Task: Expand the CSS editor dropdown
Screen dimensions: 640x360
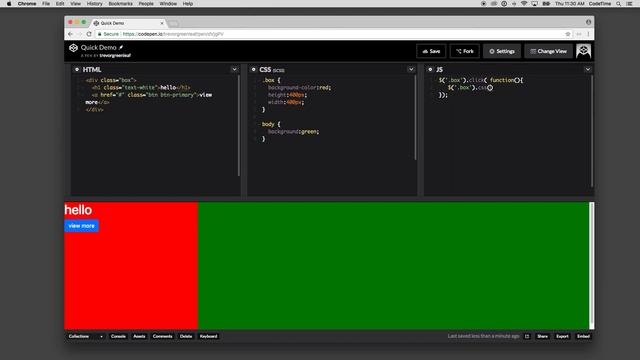Action: (411, 69)
